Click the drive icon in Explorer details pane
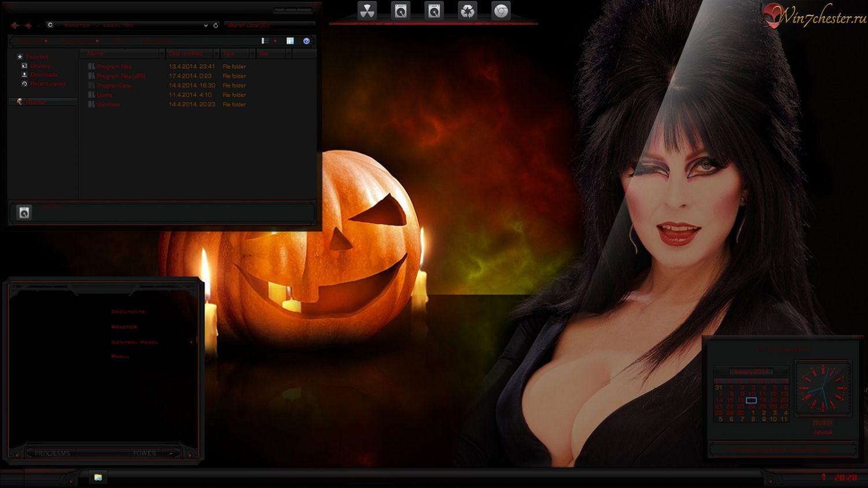The height and width of the screenshot is (488, 868). (x=24, y=213)
